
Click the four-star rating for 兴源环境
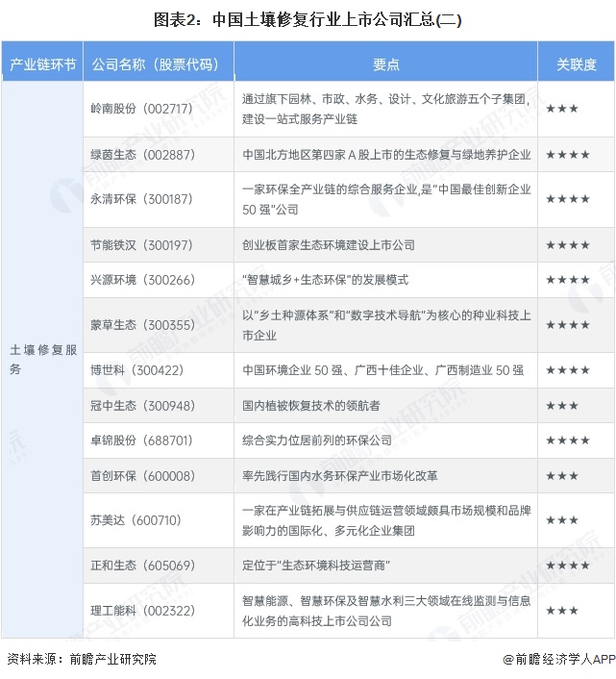click(568, 280)
